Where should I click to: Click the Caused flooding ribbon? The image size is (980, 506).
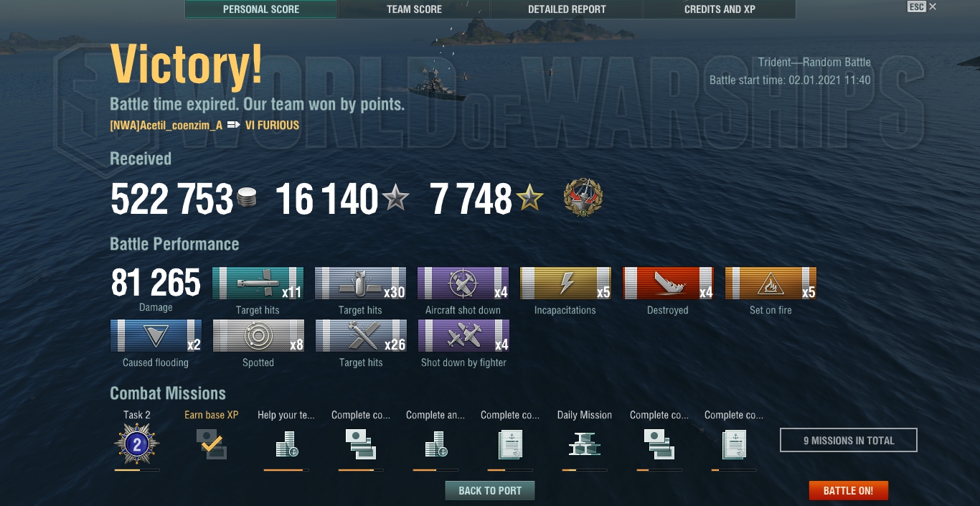(156, 336)
